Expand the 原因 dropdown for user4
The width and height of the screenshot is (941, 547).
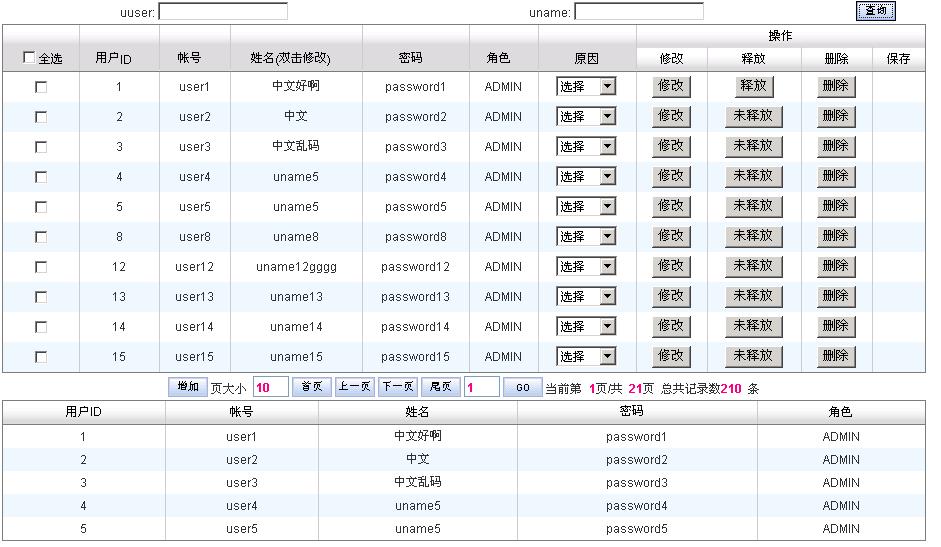click(x=586, y=177)
